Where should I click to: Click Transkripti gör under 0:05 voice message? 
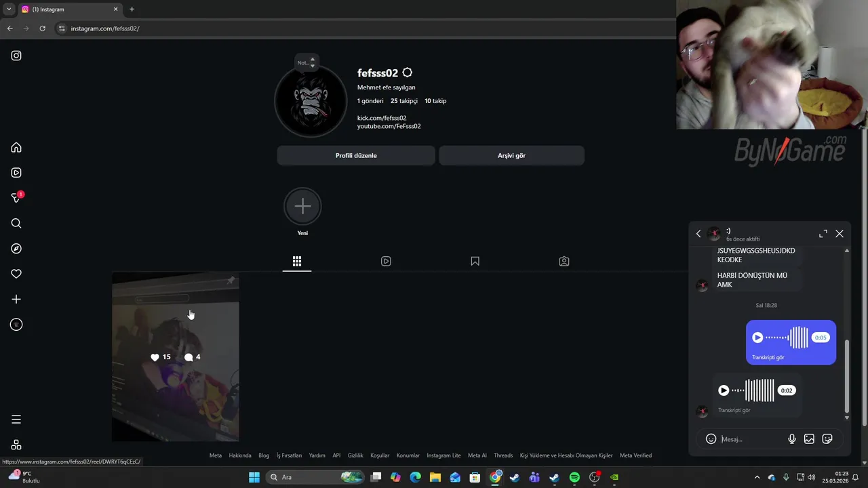(768, 357)
